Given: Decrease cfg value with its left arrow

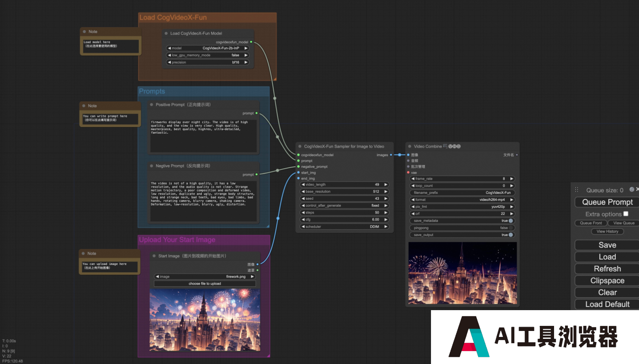Looking at the screenshot, I should point(303,220).
